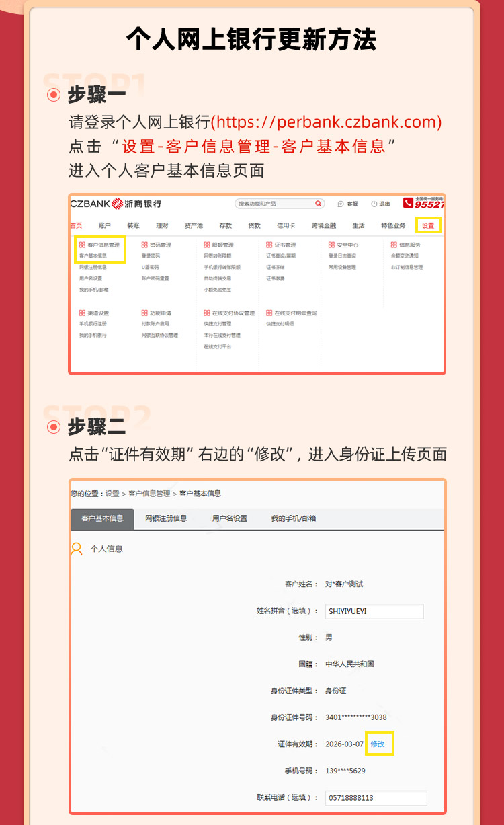Screen dimensions: 504x825
Task: Click the 95527 phone hotline icon
Action: (x=408, y=203)
